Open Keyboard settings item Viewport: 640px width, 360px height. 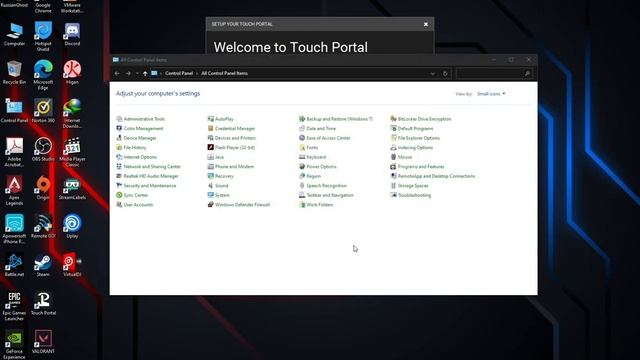click(312, 157)
